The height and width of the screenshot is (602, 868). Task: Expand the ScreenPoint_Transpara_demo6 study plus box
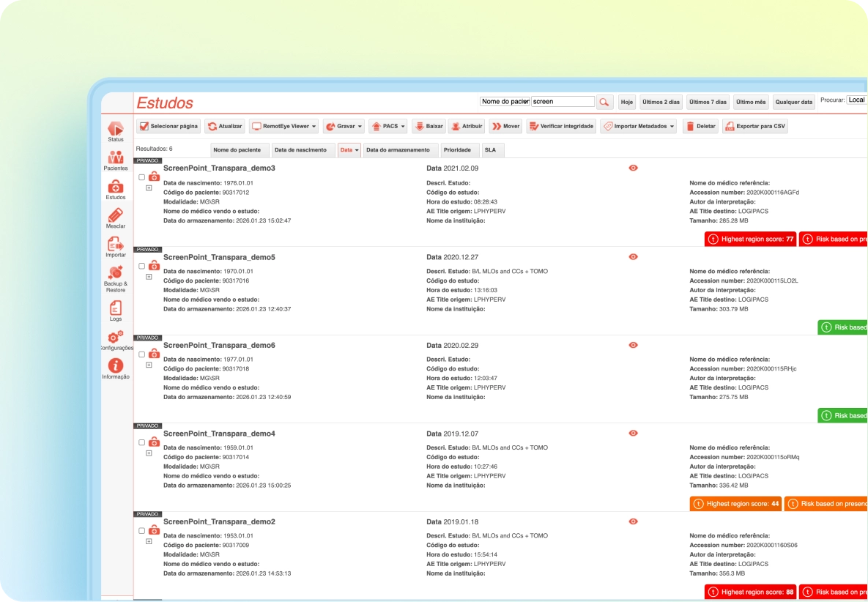(149, 365)
